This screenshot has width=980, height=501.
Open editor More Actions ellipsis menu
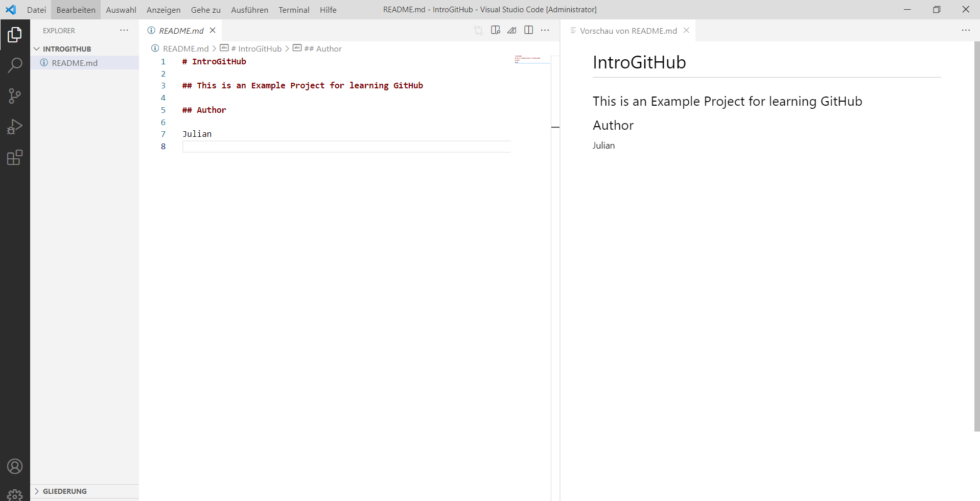[545, 30]
